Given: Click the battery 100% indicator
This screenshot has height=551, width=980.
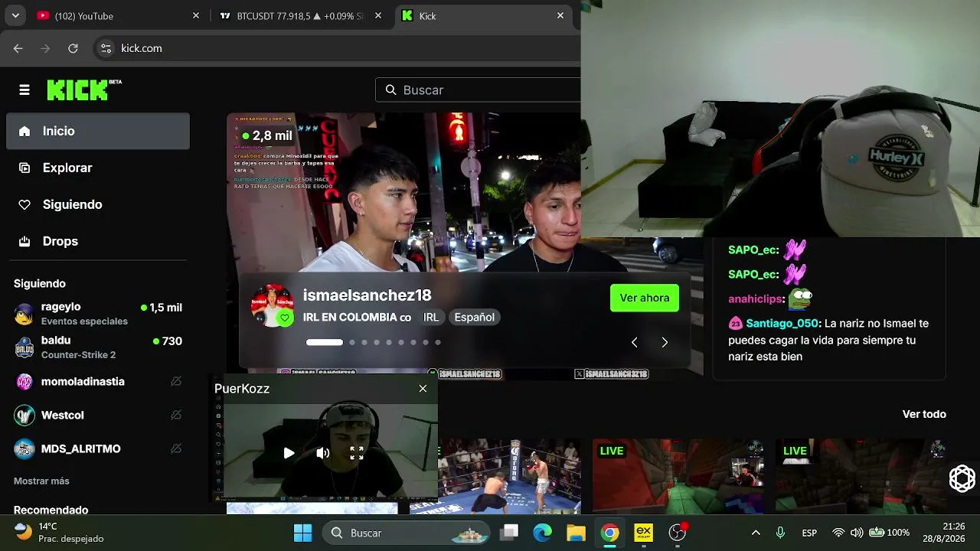Looking at the screenshot, I should [888, 533].
